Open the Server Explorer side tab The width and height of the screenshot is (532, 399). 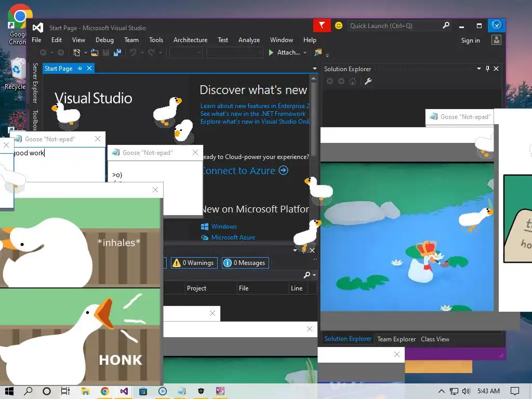pos(35,83)
